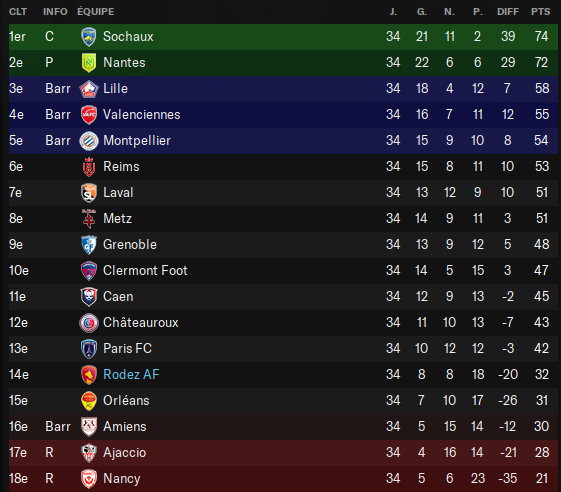Open the Rodez AF team link
Viewport: 561px width, 492px height.
pyautogui.click(x=131, y=375)
